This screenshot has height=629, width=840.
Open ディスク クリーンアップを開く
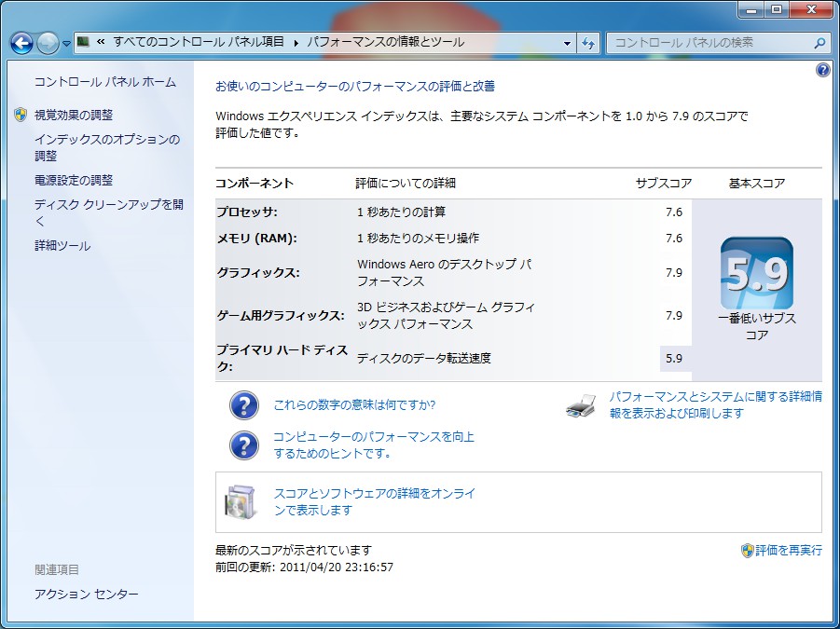tap(109, 212)
